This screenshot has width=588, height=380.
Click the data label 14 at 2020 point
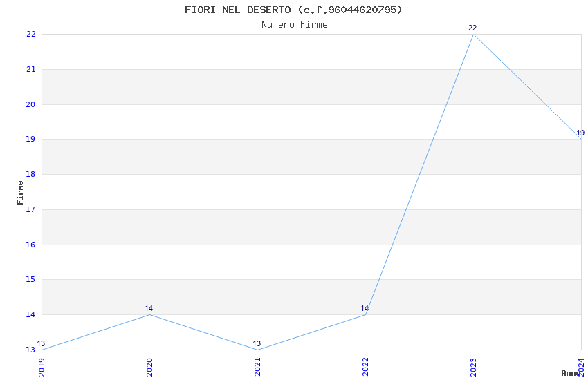(149, 308)
